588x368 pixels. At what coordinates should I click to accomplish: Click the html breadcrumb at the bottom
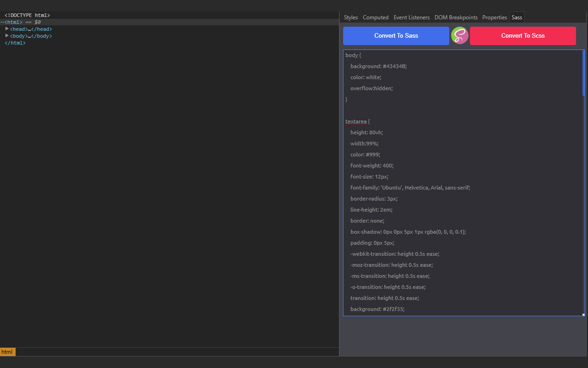(x=7, y=351)
